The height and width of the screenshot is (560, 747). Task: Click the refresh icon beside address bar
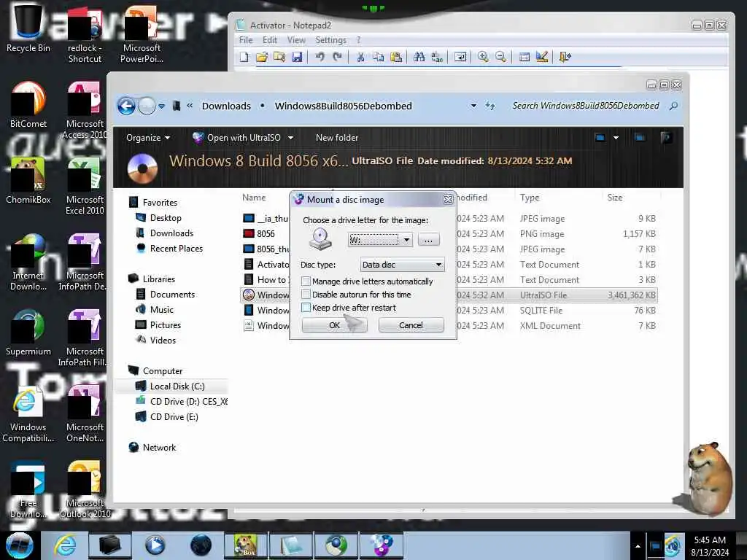click(489, 106)
